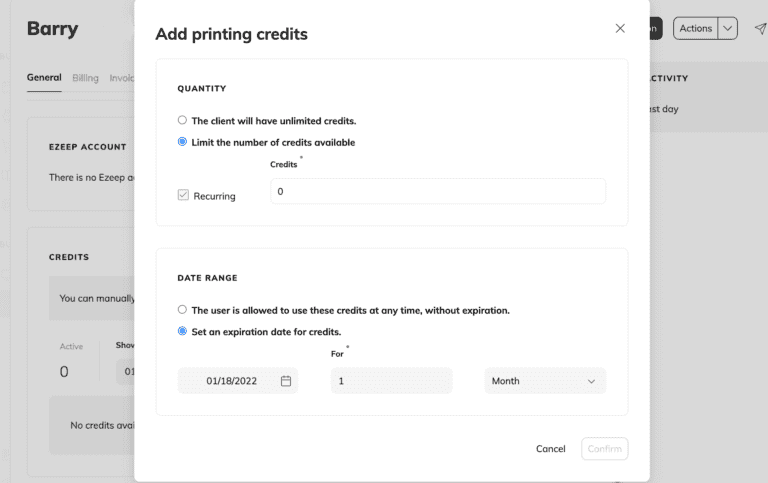Open the Invoices tab

click(x=122, y=78)
